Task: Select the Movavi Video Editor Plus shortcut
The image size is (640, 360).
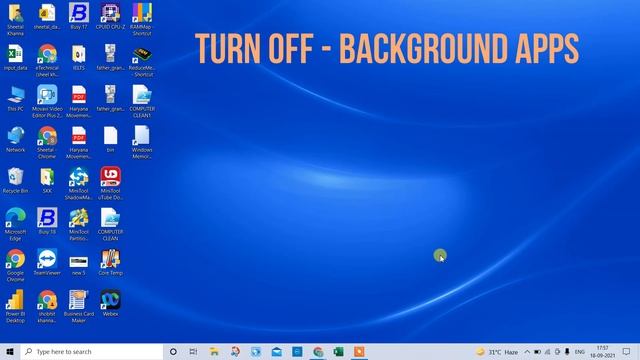Action: click(x=47, y=95)
